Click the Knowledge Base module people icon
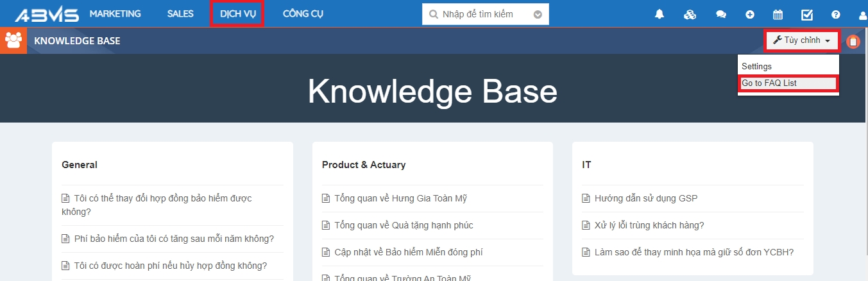The width and height of the screenshot is (868, 281). click(13, 40)
